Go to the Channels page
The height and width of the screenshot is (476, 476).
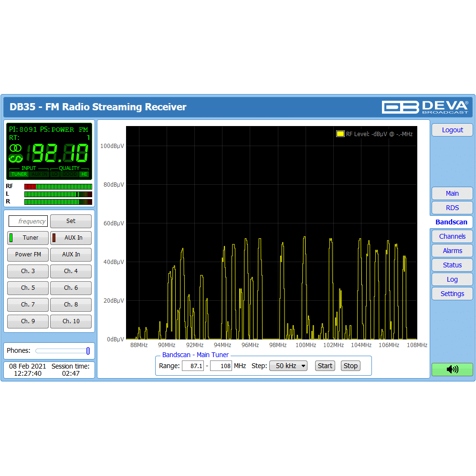pyautogui.click(x=452, y=236)
